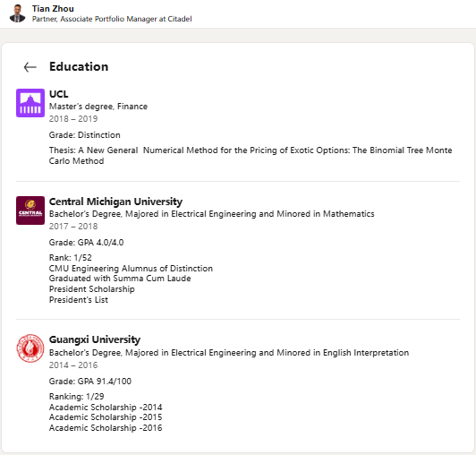Viewport: 476px width, 455px height.
Task: Click the UCL 2018 – 2019 date range
Action: click(73, 119)
